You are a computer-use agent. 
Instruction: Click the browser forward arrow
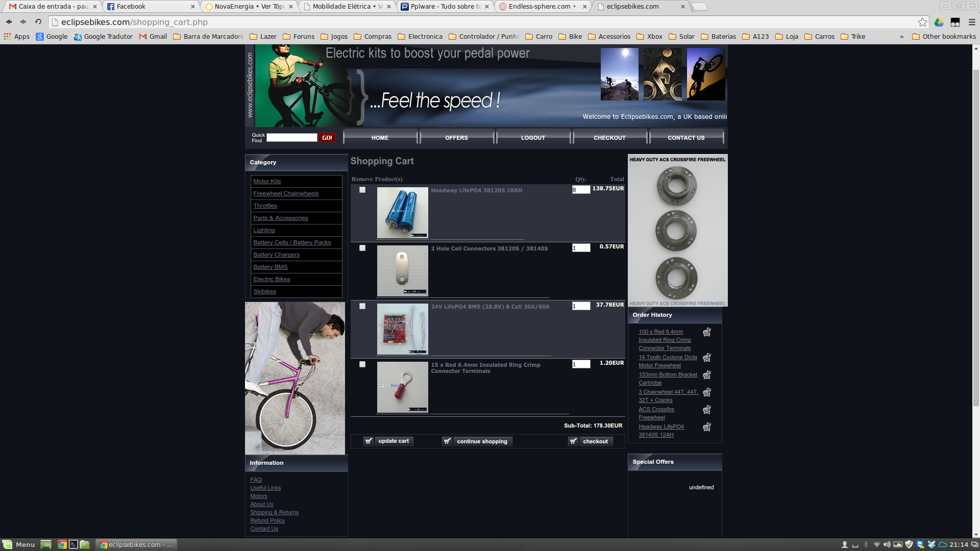coord(23,22)
